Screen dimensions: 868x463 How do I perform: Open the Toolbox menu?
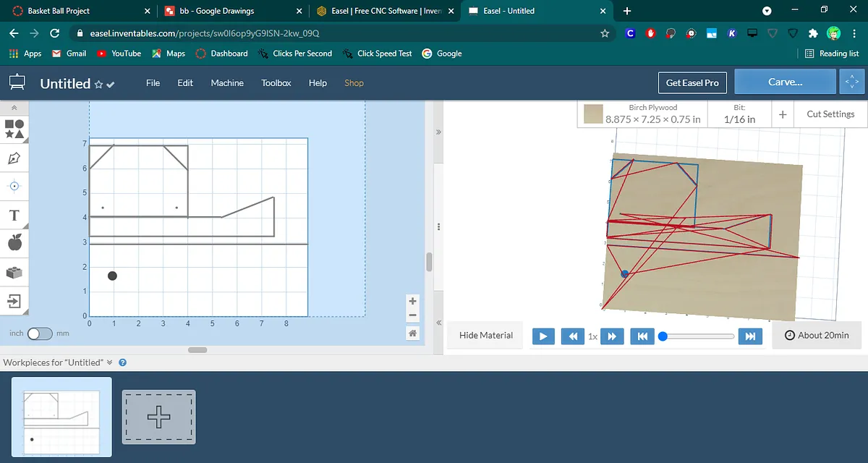coord(276,83)
